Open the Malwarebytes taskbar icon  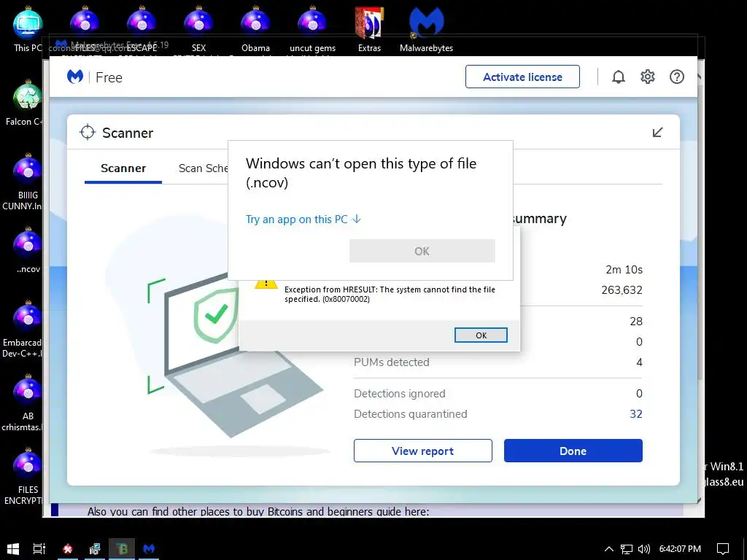pos(149,548)
